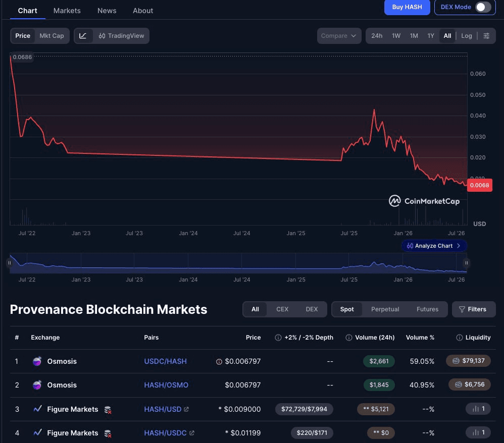This screenshot has width=504, height=443.
Task: Click right handle of range navigator
Action: coord(467,263)
